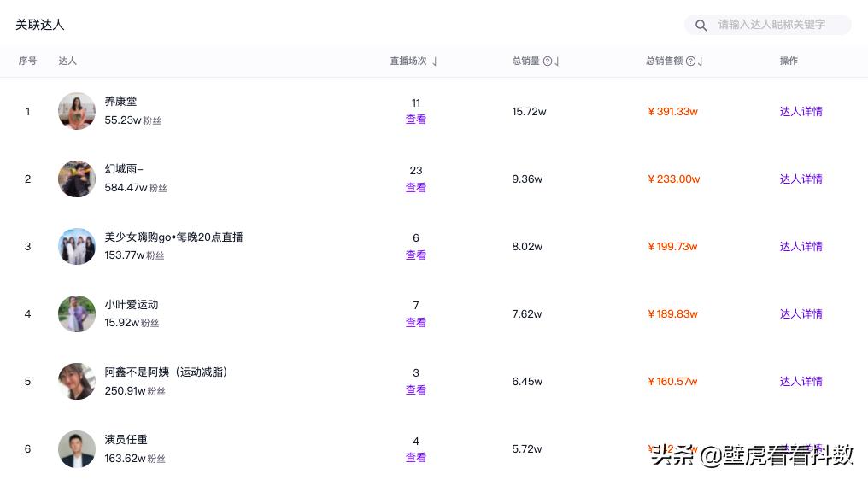Click the 达人 column header

click(x=67, y=61)
